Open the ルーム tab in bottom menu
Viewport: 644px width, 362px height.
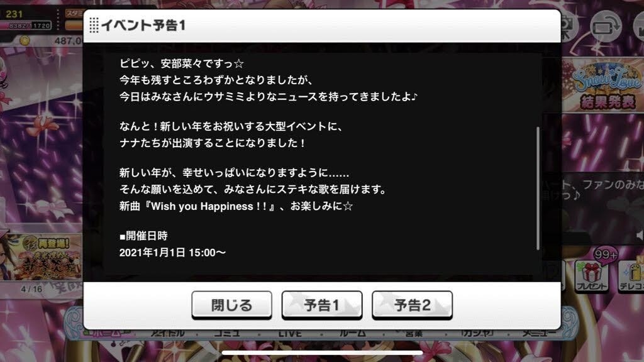coord(352,333)
